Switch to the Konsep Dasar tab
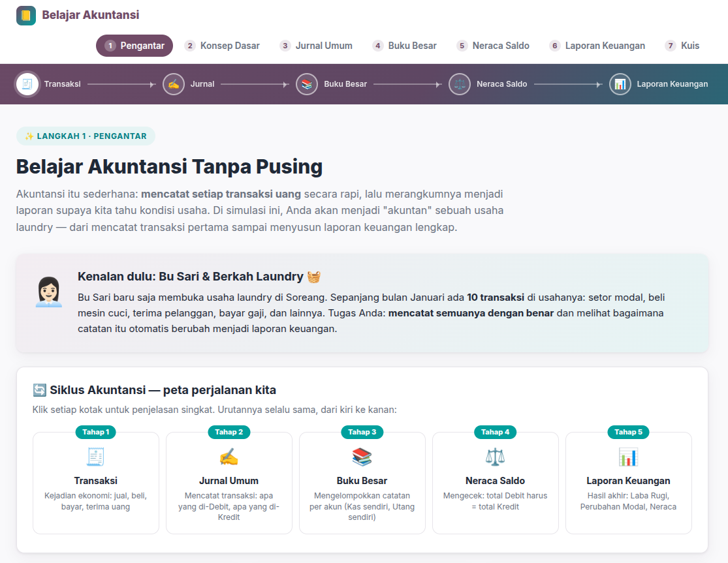Viewport: 728px width, 563px height. (x=222, y=46)
